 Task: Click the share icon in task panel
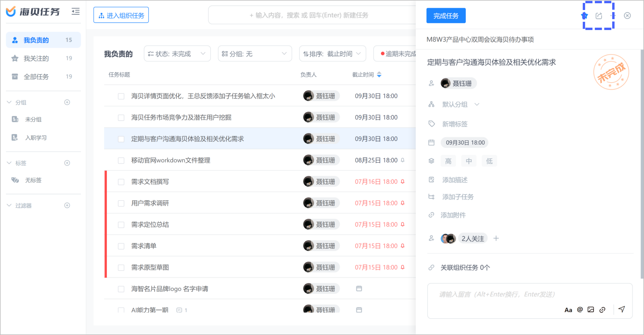(x=599, y=16)
